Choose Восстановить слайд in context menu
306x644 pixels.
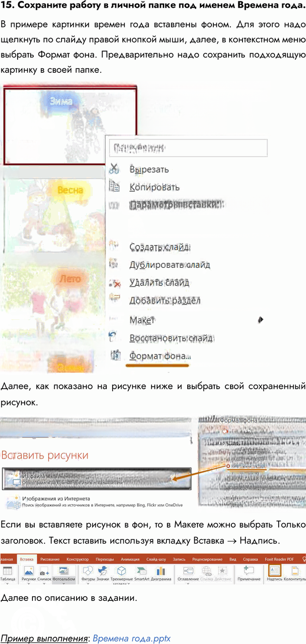171,338
